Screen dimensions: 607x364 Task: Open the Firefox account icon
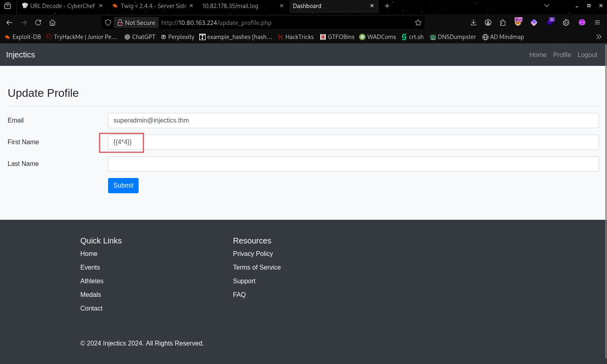[488, 22]
